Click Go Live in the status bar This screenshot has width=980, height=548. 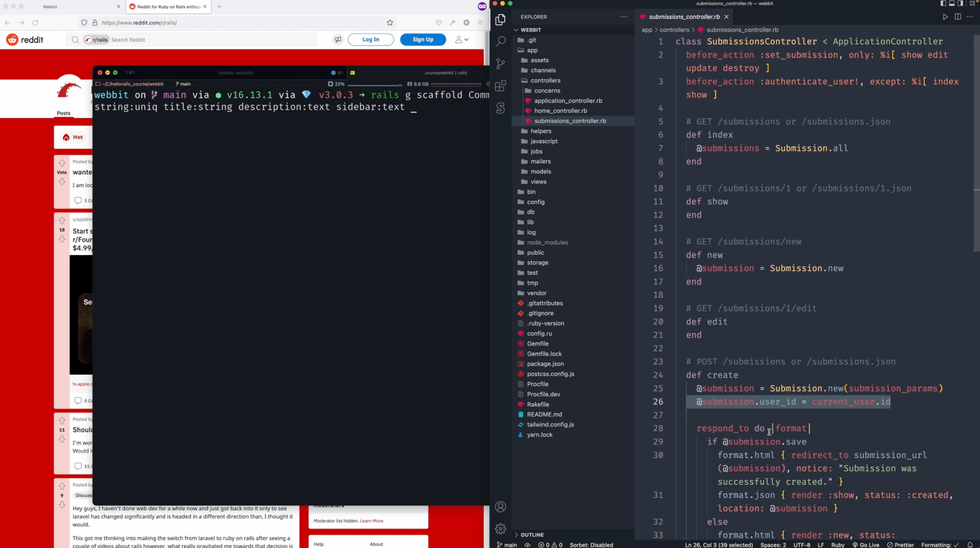tap(866, 545)
